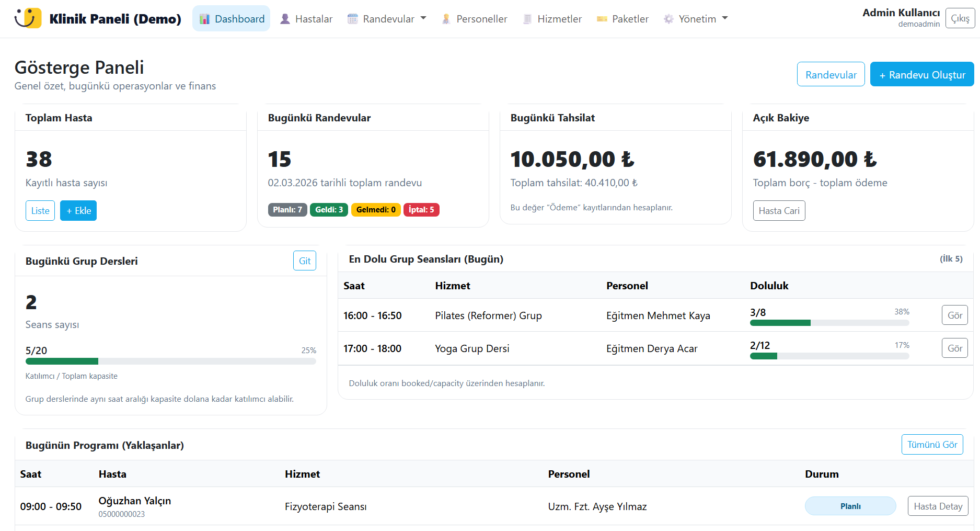This screenshot has height=531, width=980.
Task: Open Hasta Detay for Oğuzhan Yalçın
Action: (938, 506)
